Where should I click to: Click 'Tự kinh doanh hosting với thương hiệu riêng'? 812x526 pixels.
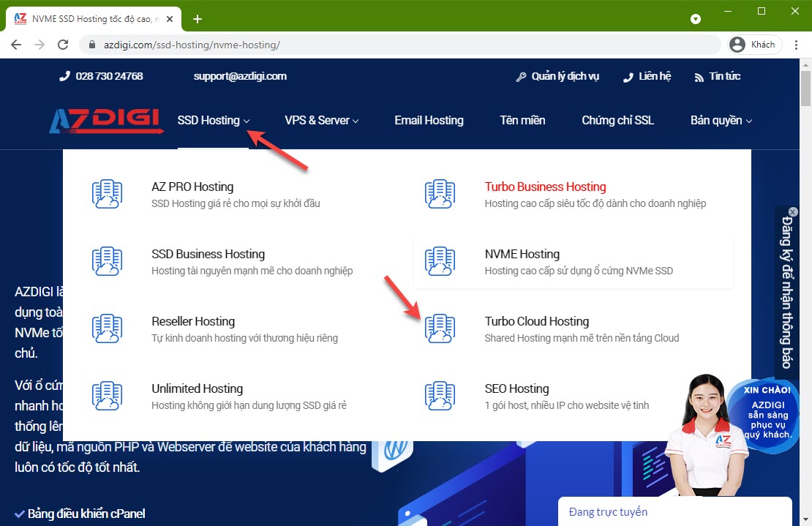coord(244,338)
